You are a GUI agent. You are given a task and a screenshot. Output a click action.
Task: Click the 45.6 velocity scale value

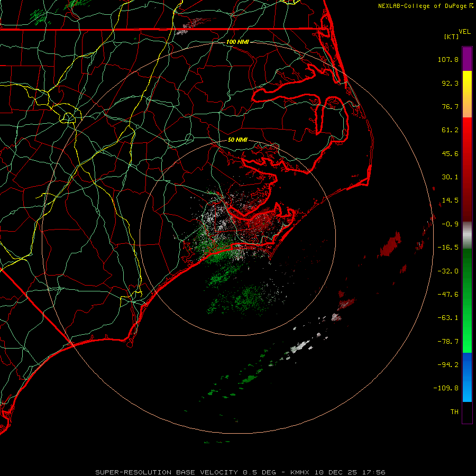[x=450, y=153]
